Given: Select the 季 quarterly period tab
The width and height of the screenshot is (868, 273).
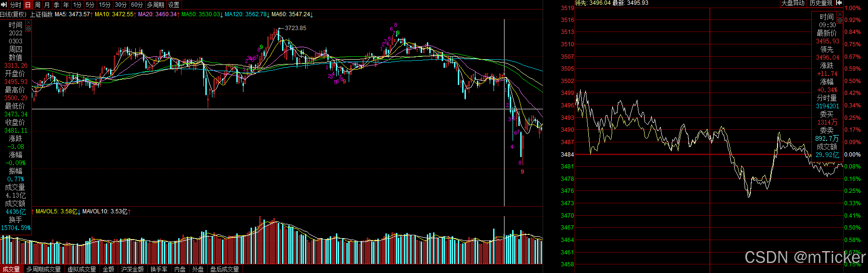Looking at the screenshot, I should pos(57,4).
